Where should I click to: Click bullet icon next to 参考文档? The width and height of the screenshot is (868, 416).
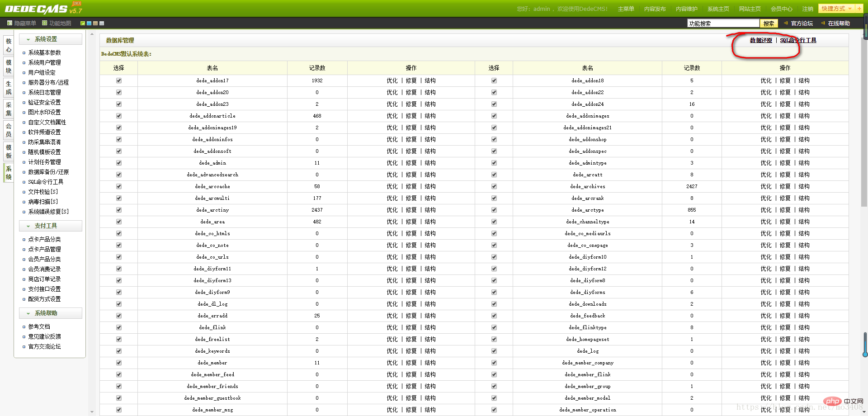[x=24, y=327]
